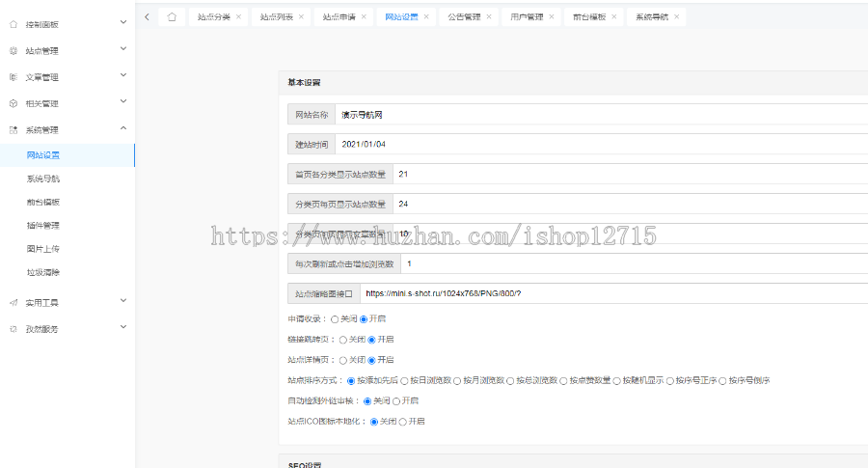The width and height of the screenshot is (868, 468).
Task: Choose 按总浏览数 sort order
Action: click(x=510, y=381)
